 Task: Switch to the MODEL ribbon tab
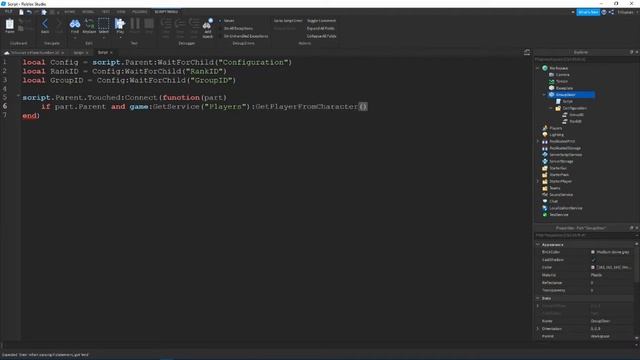coord(88,12)
